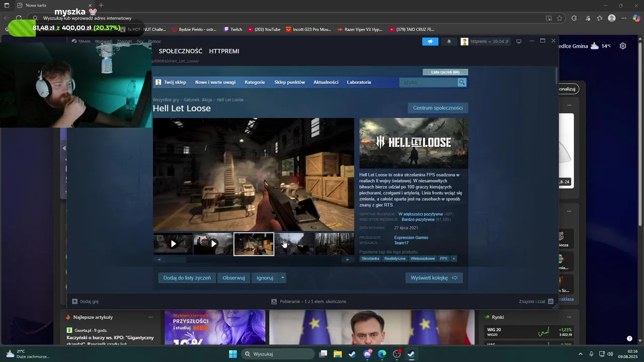Click the Steam announcements megaphone icon
The image size is (644, 362).
[x=430, y=41]
